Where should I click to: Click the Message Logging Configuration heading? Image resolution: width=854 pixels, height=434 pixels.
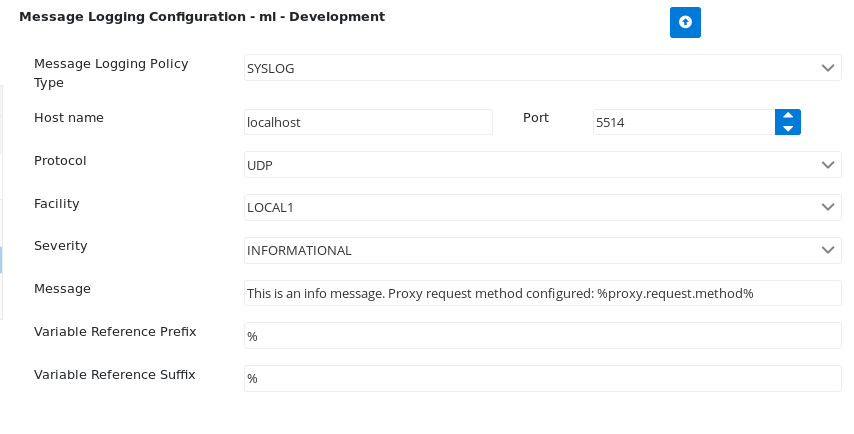[x=202, y=17]
